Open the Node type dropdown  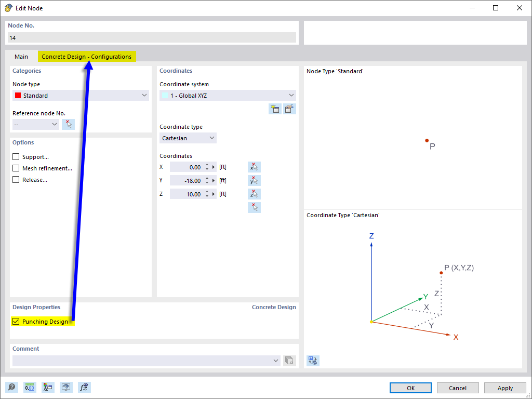point(144,95)
